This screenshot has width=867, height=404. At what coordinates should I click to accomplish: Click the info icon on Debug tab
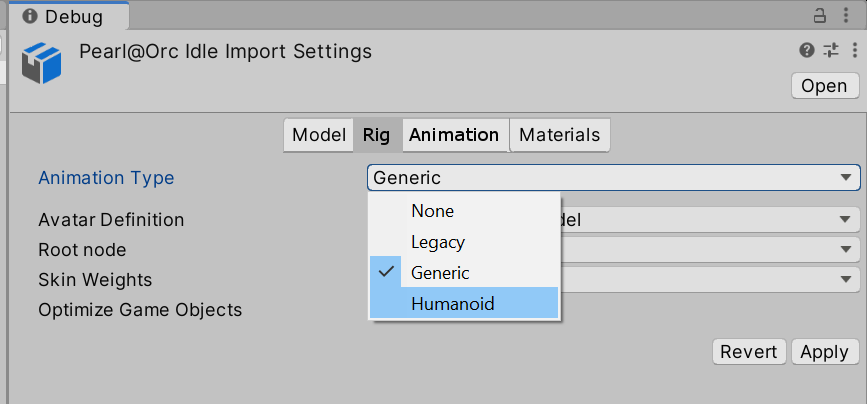(32, 16)
